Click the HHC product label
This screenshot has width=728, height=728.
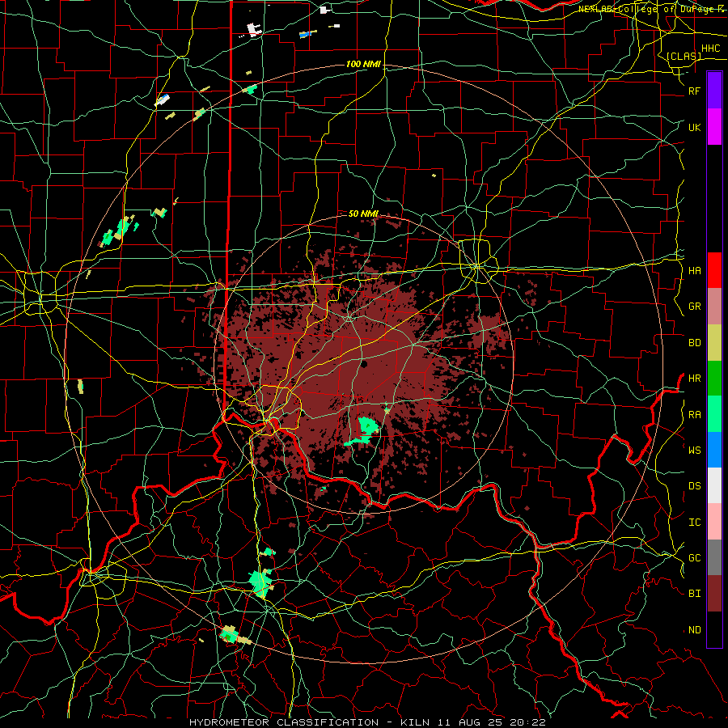(x=710, y=49)
